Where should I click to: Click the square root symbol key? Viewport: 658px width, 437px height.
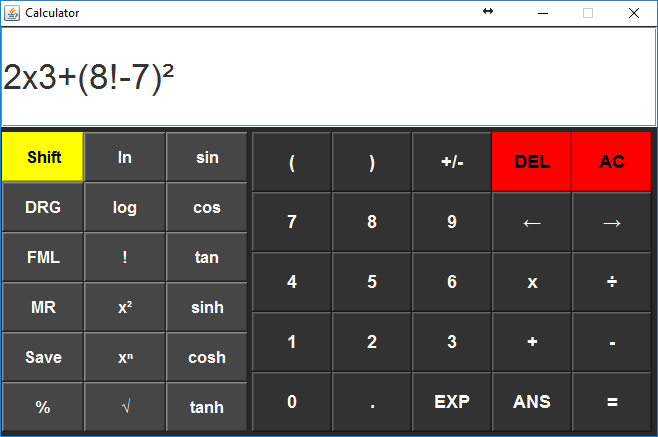(125, 407)
